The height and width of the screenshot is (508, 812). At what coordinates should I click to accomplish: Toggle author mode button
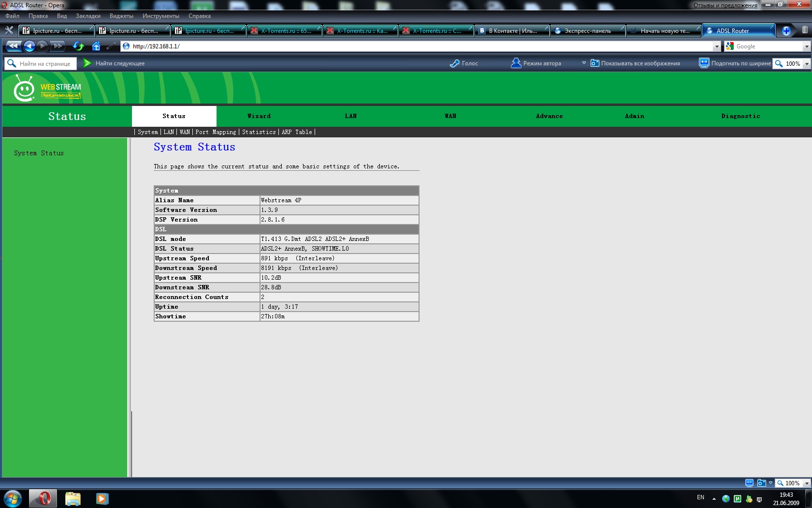coord(536,63)
